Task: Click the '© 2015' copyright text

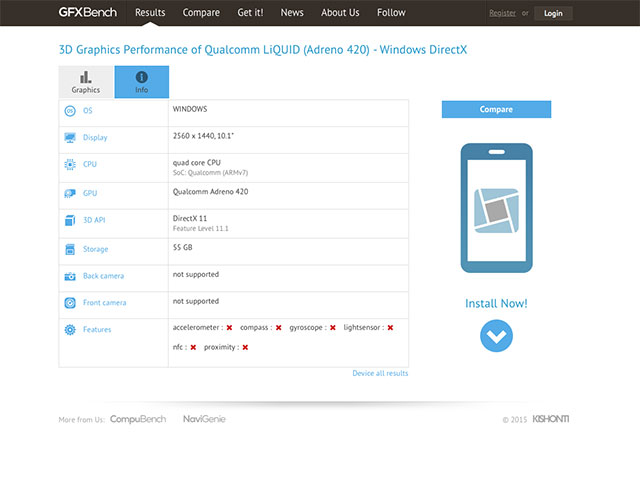Action: tap(515, 420)
